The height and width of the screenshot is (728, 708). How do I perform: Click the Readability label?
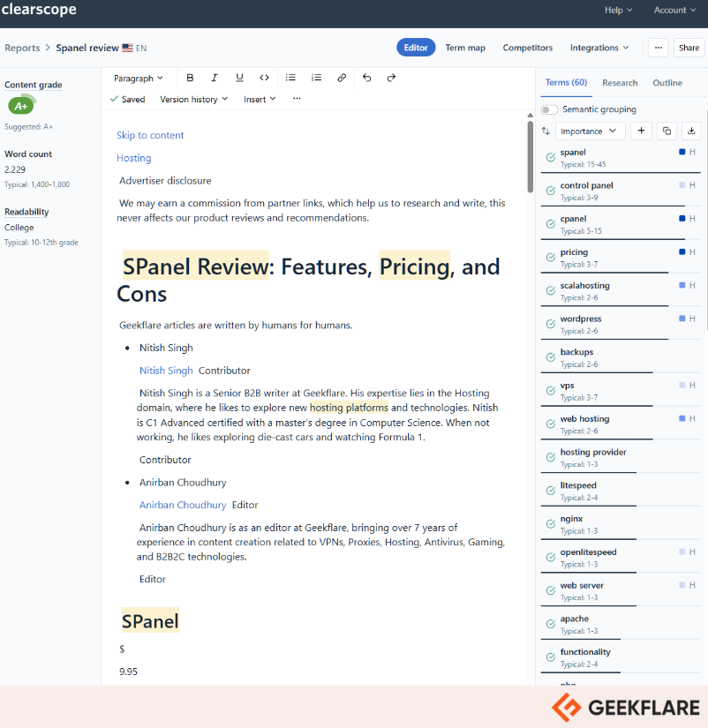(26, 212)
